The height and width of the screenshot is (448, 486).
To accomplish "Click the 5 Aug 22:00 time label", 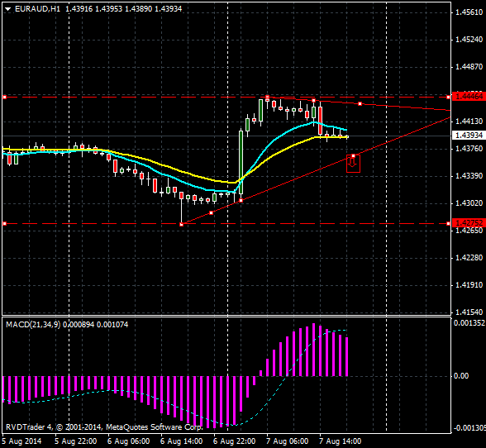I will pos(76,441).
